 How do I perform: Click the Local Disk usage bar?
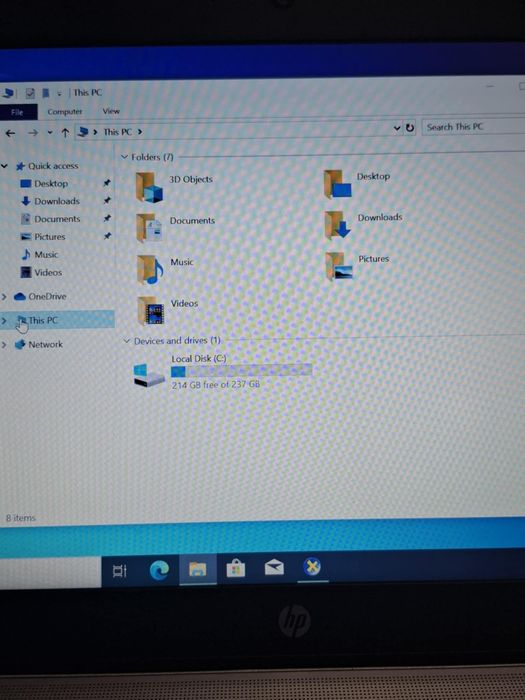click(241, 371)
